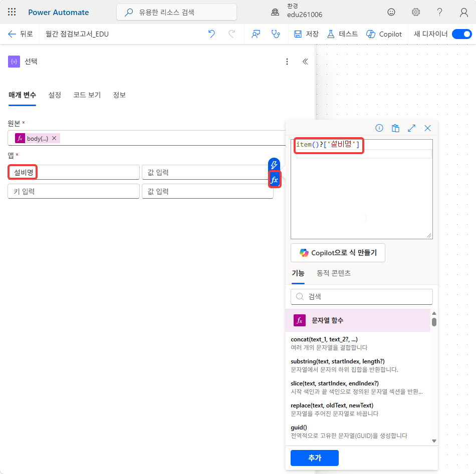Expand the expression editor popup
The height and width of the screenshot is (474, 476).
tap(411, 128)
